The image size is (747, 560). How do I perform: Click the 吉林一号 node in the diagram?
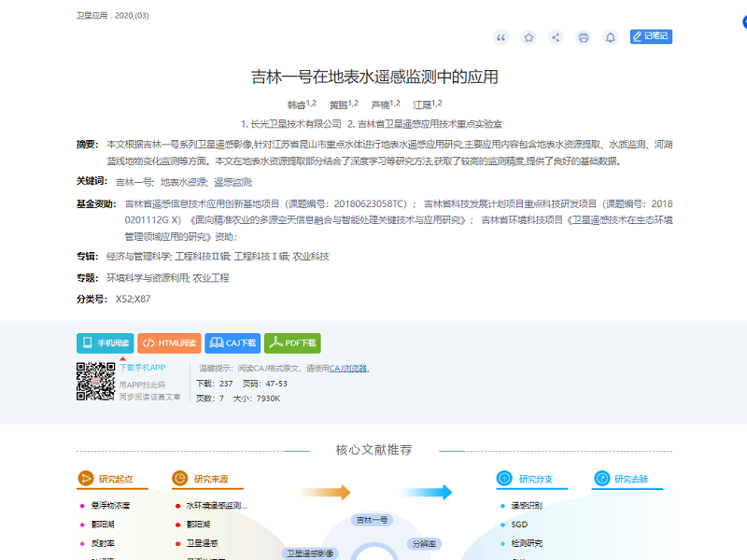[x=373, y=520]
